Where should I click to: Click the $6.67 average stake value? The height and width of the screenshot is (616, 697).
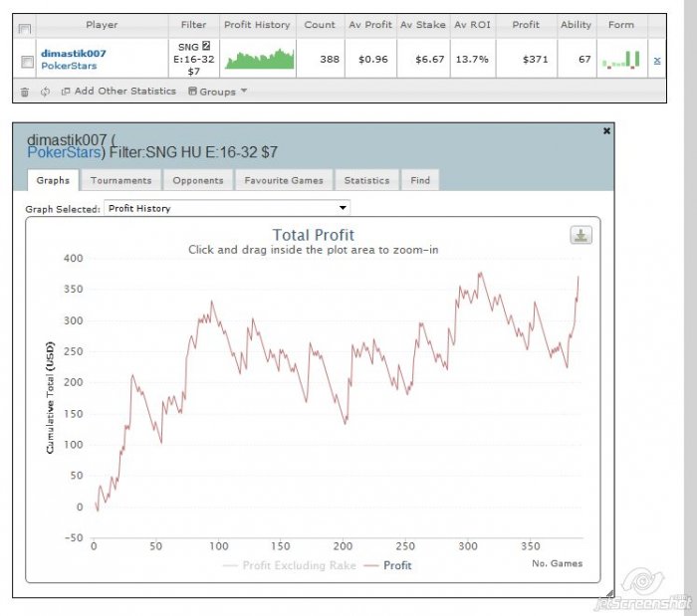(430, 59)
